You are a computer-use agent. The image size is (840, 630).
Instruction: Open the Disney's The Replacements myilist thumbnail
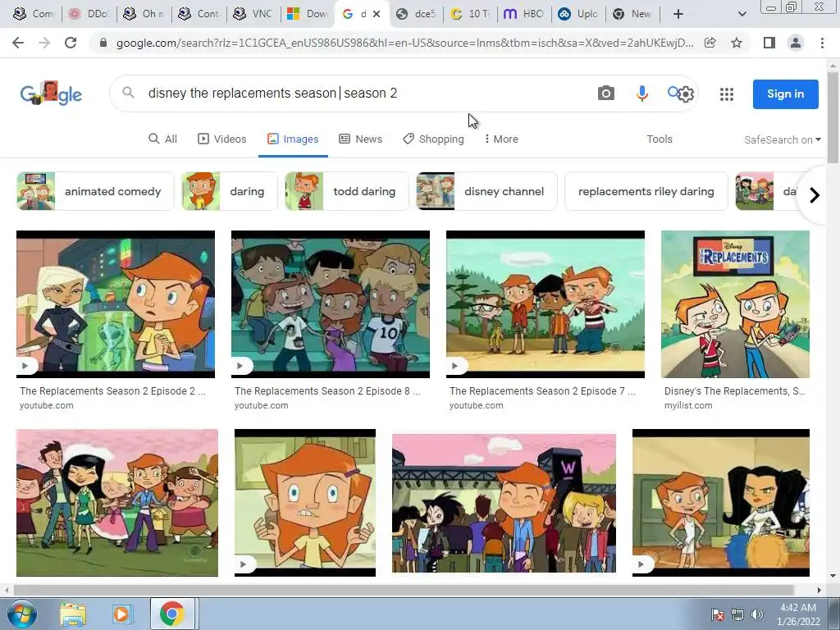tap(735, 304)
